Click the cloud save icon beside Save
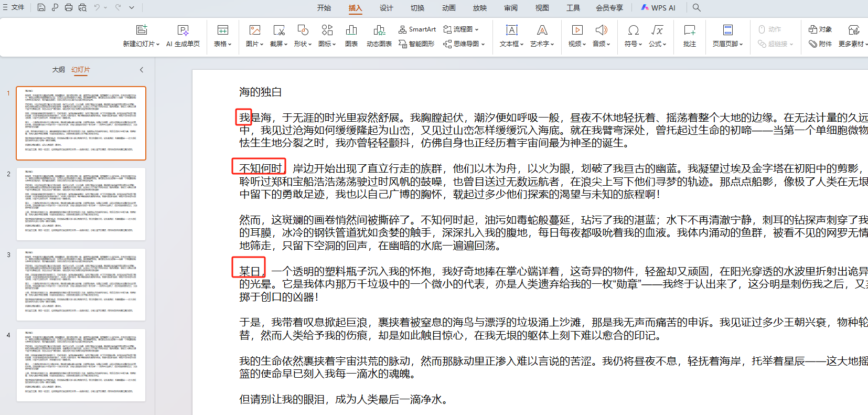 click(55, 7)
